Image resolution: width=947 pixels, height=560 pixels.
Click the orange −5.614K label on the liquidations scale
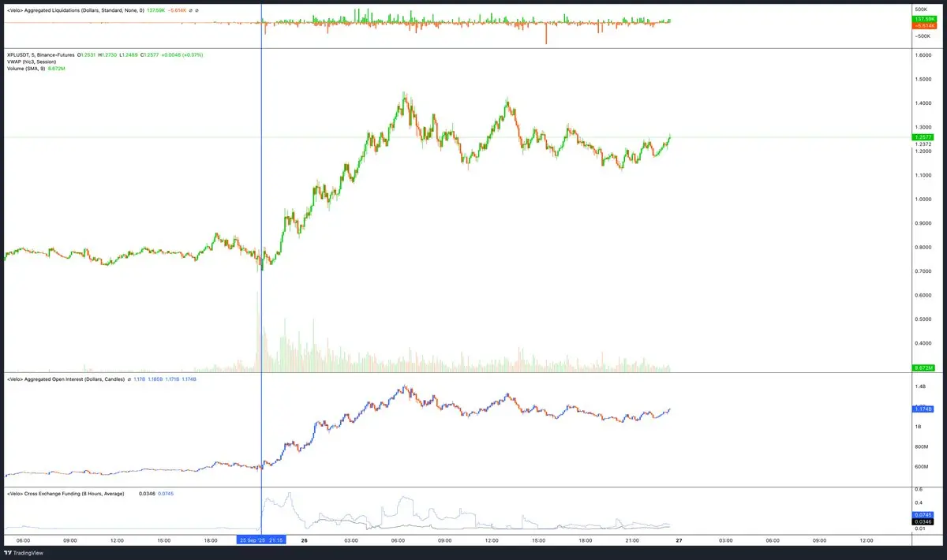pyautogui.click(x=923, y=26)
